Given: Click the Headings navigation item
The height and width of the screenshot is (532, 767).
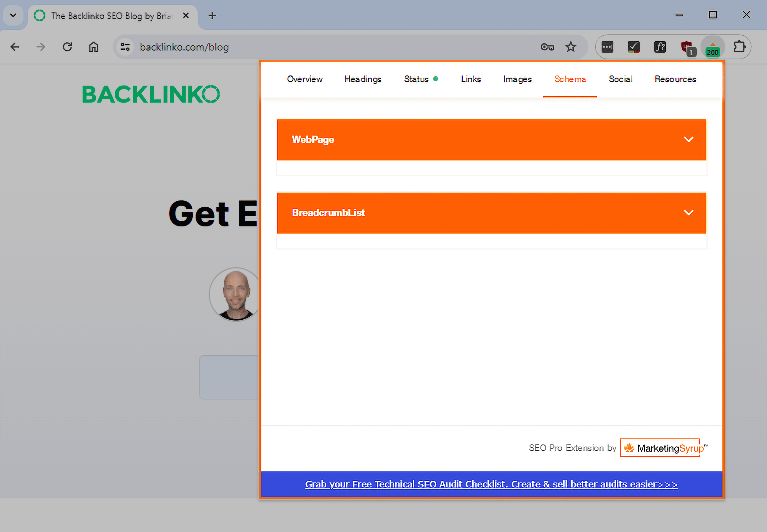Looking at the screenshot, I should [363, 79].
